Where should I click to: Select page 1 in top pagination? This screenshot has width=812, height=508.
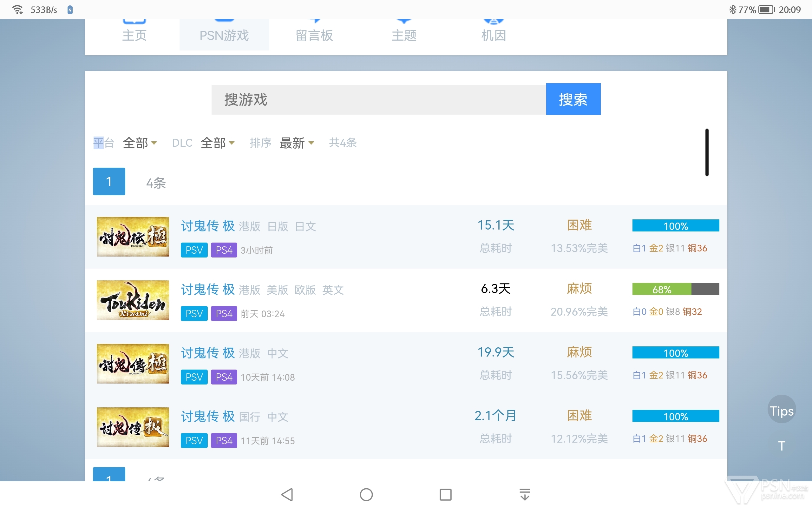pos(109,181)
